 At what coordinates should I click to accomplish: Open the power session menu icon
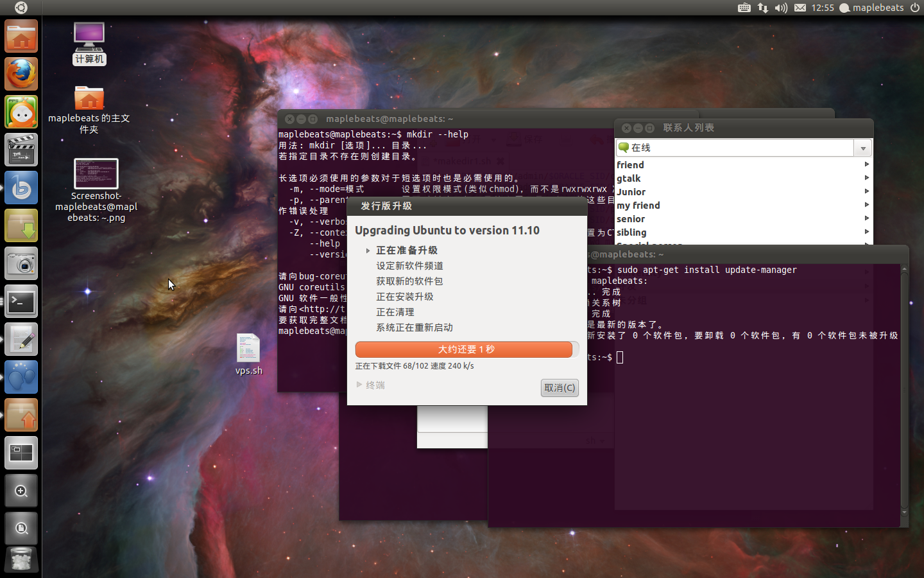[915, 8]
